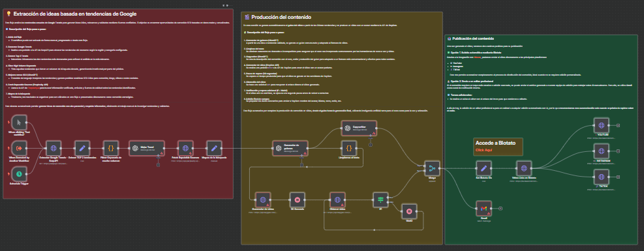Click the Merge node output connector dot
The height and width of the screenshot is (251, 644).
point(440,168)
